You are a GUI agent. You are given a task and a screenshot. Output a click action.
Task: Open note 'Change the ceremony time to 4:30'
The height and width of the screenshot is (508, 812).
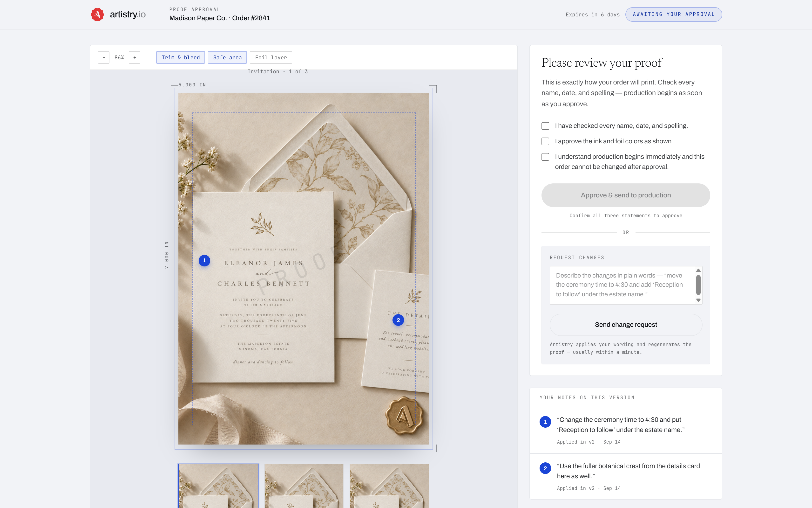(625, 430)
